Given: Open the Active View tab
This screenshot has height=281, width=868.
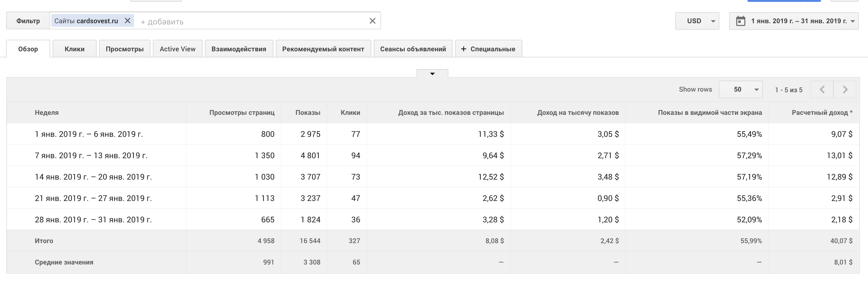Looking at the screenshot, I should point(178,49).
